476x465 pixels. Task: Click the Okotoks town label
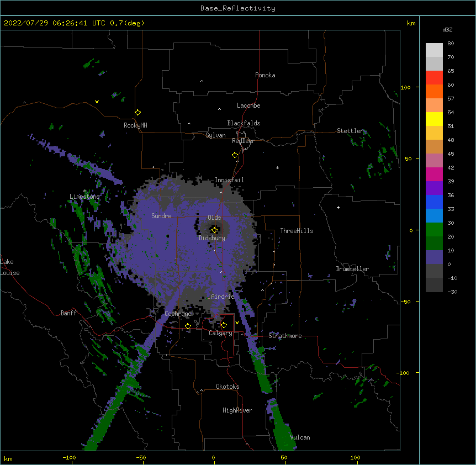pyautogui.click(x=228, y=387)
